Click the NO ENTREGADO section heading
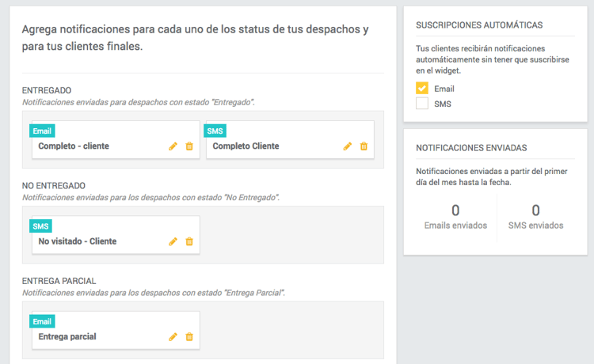Viewport: 594px width, 364px height. (x=54, y=186)
